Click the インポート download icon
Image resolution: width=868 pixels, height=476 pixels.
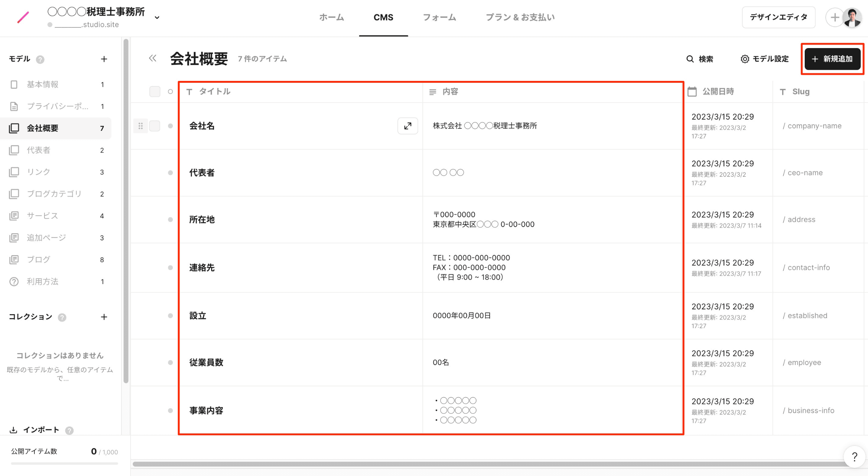coord(13,430)
